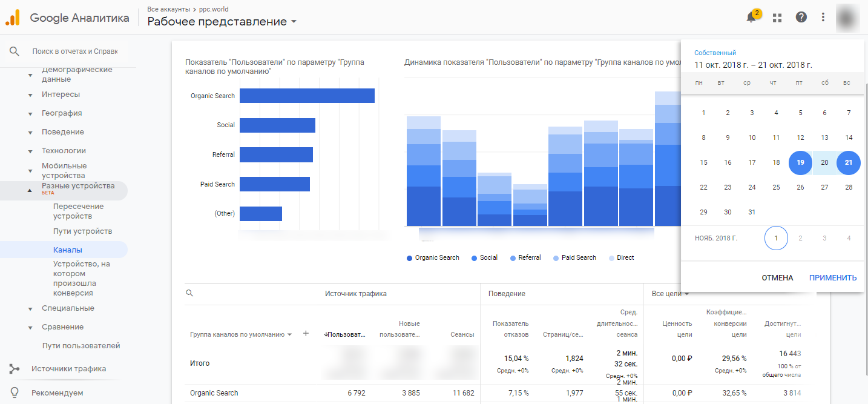Open the Рабочее представление view dropdown
The height and width of the screenshot is (404, 868).
[x=222, y=22]
